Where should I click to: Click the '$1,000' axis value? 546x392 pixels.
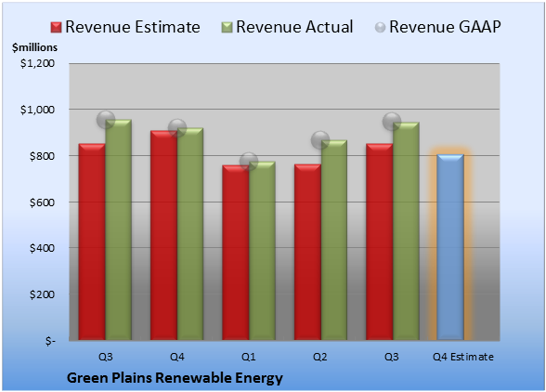pyautogui.click(x=37, y=110)
